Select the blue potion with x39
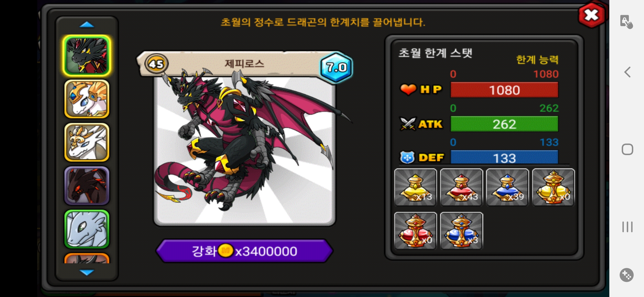 click(507, 187)
